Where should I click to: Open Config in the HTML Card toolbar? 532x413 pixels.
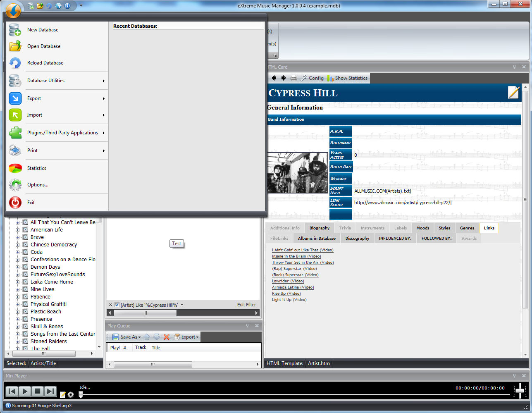(x=312, y=78)
